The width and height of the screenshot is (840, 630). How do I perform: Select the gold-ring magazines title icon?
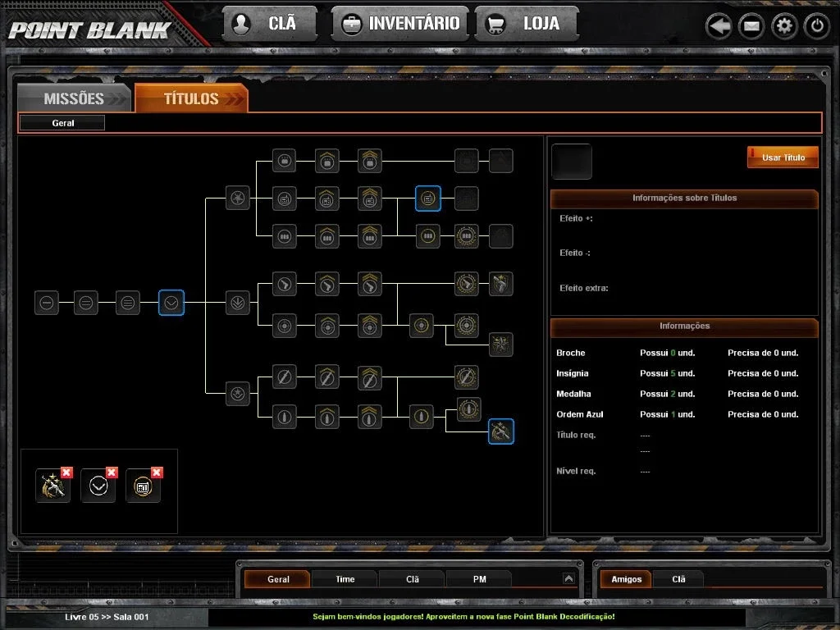tap(428, 235)
